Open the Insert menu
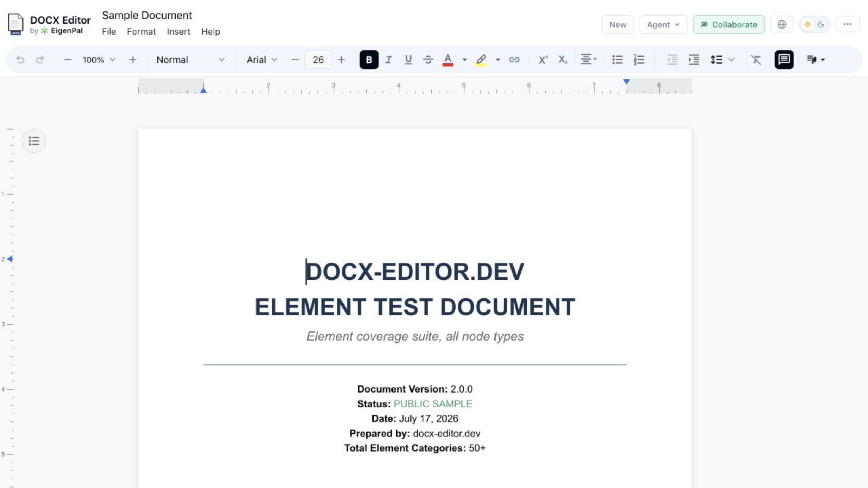868x488 pixels. (x=178, y=31)
